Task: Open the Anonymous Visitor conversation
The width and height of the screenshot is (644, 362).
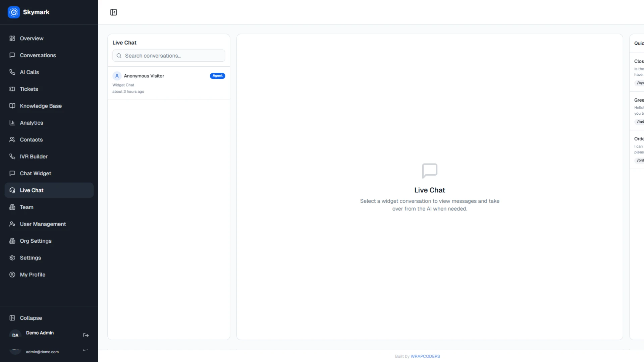Action: (169, 83)
